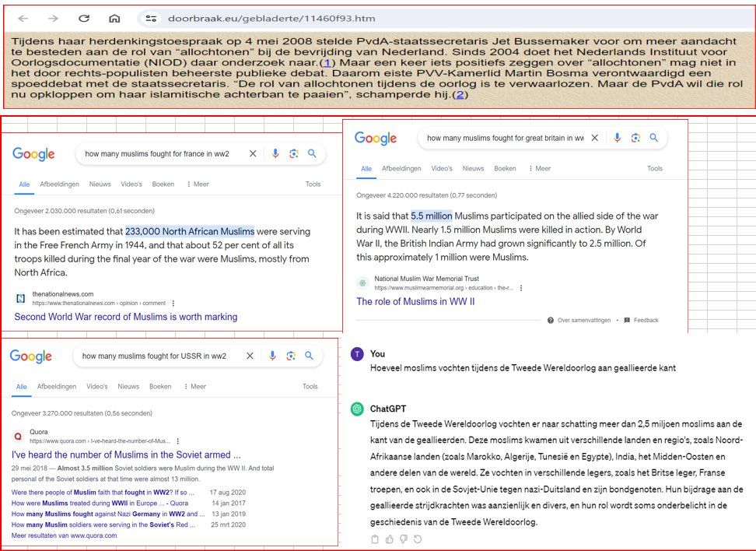Select Video's tab in great britain search
The height and width of the screenshot is (551, 756).
442,169
